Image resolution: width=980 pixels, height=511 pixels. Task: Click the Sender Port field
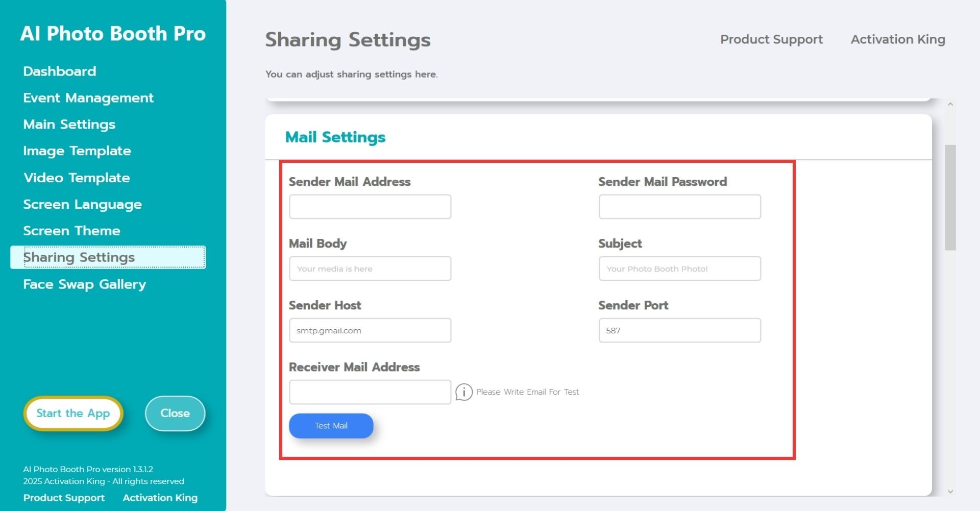point(679,330)
